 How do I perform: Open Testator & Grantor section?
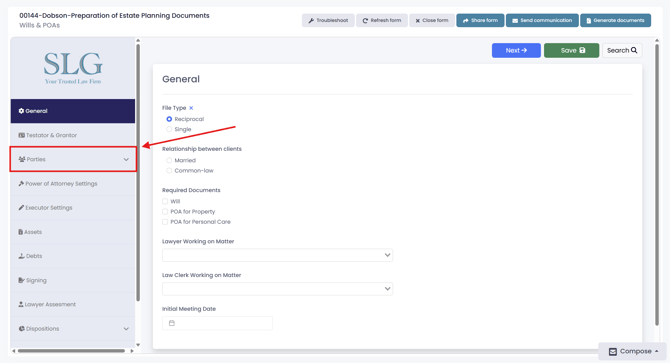73,135
